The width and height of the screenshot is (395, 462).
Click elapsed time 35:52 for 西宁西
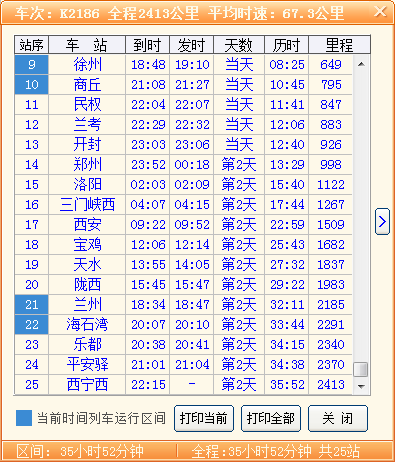[287, 385]
